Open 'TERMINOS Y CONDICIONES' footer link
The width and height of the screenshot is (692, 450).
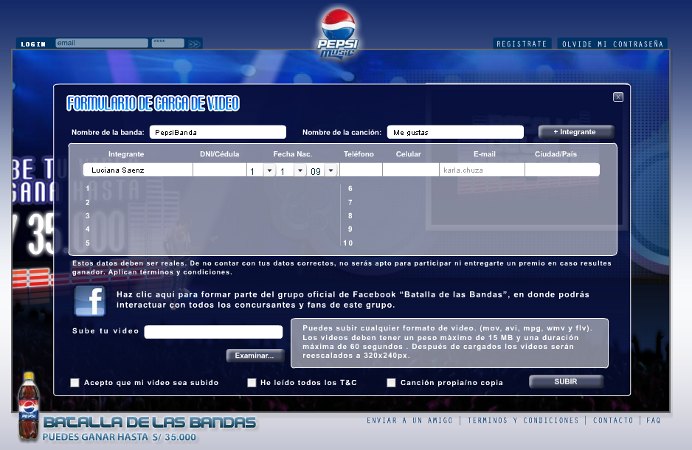click(x=523, y=420)
